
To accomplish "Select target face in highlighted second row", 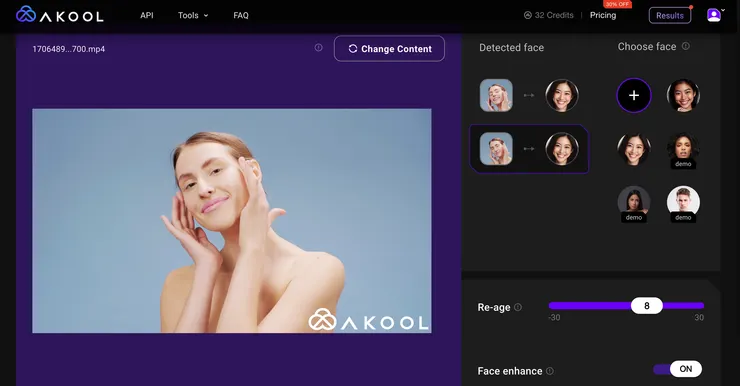I will (562, 149).
